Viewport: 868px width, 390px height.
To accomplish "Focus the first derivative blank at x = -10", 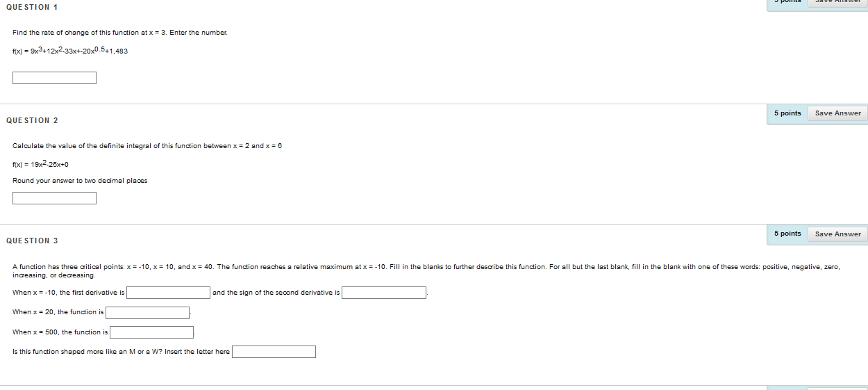I will pos(168,293).
